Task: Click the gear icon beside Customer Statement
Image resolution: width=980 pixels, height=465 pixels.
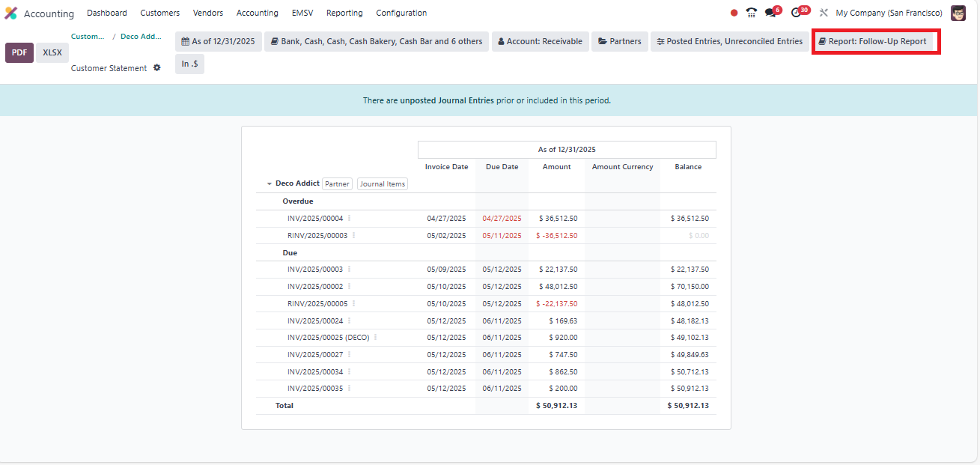Action: (157, 68)
